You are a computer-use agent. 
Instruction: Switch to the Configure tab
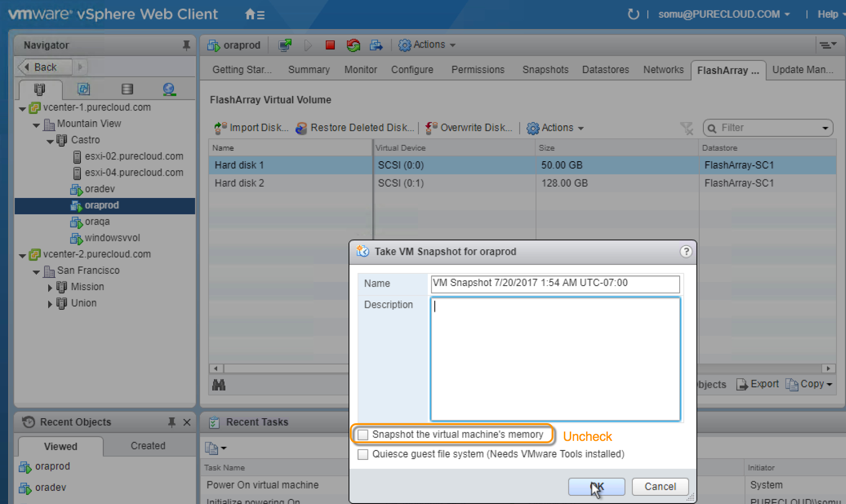[412, 69]
